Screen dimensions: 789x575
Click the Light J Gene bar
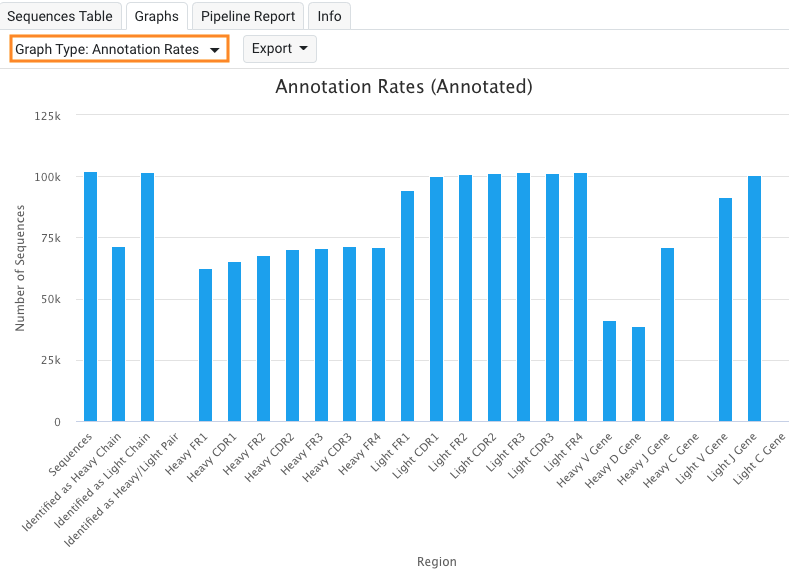coord(755,299)
